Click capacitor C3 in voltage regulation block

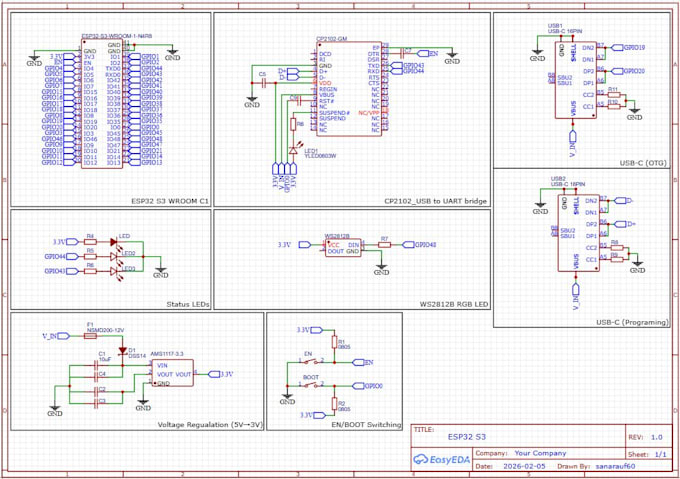tap(96, 403)
